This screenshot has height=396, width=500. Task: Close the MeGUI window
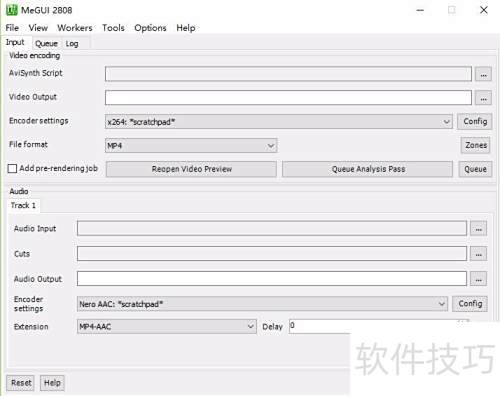[484, 10]
